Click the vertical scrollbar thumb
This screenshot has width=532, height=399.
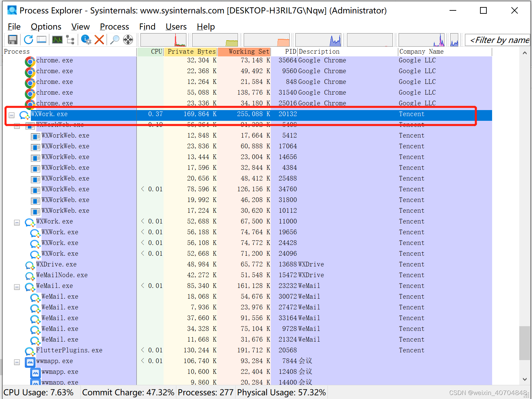tap(525, 343)
